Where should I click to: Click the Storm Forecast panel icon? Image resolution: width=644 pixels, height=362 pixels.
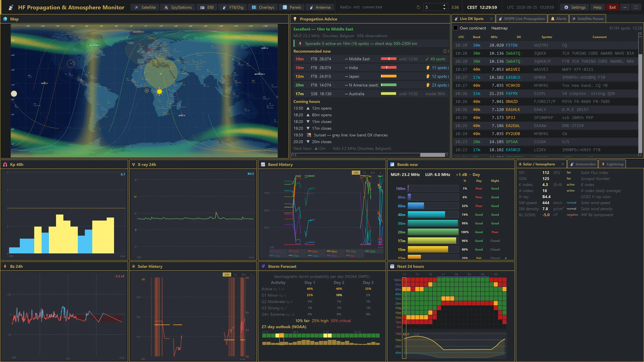pos(263,266)
